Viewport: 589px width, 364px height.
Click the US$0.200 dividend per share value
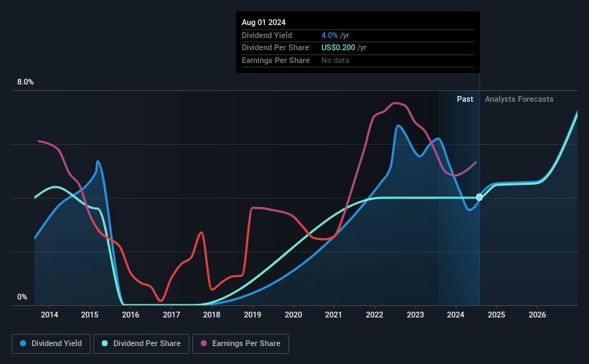click(338, 48)
